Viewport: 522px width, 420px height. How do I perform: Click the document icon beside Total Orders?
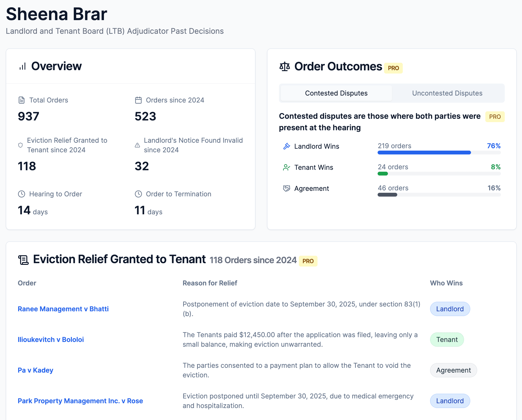[22, 100]
